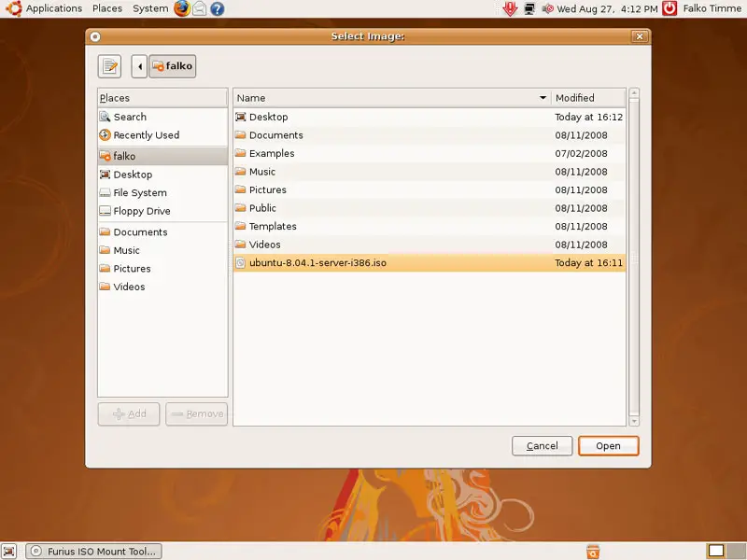Select Documents bookmark in Places sidebar
Image resolution: width=747 pixels, height=560 pixels.
click(x=162, y=231)
